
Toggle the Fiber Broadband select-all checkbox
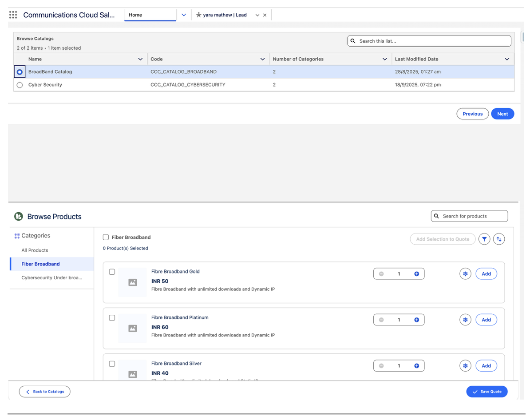click(x=106, y=237)
